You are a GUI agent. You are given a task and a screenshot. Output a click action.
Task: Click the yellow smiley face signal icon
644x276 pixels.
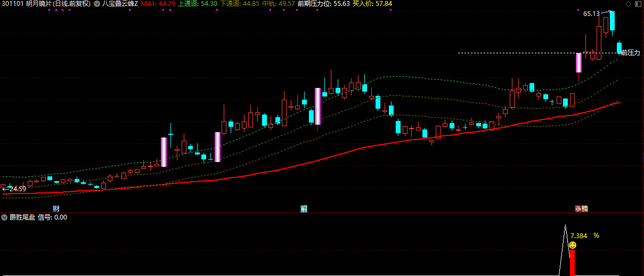[573, 245]
